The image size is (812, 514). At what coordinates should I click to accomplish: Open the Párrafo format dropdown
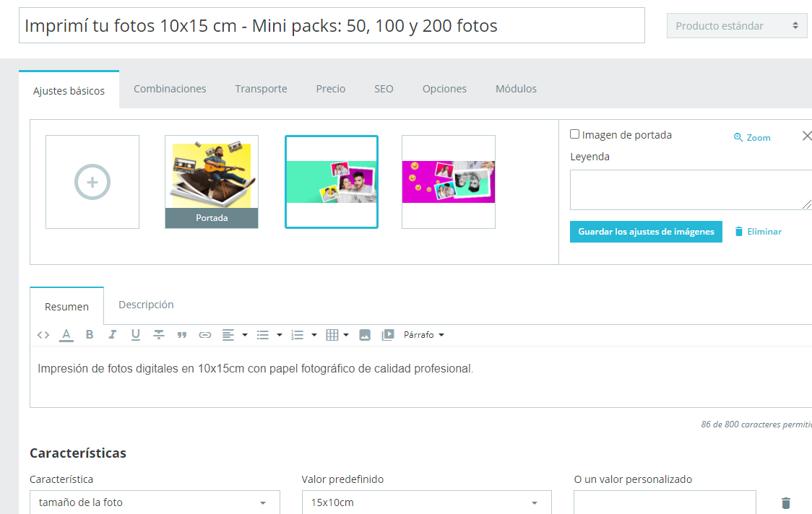424,335
